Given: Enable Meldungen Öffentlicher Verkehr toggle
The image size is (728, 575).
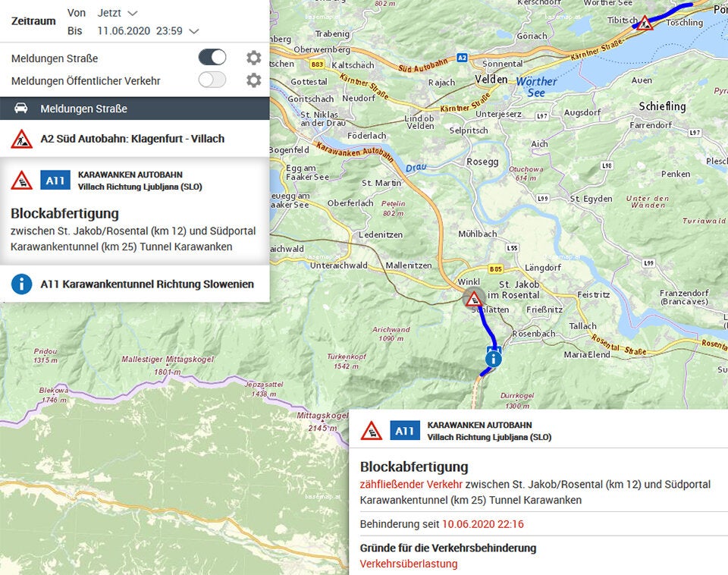Looking at the screenshot, I should click(212, 80).
